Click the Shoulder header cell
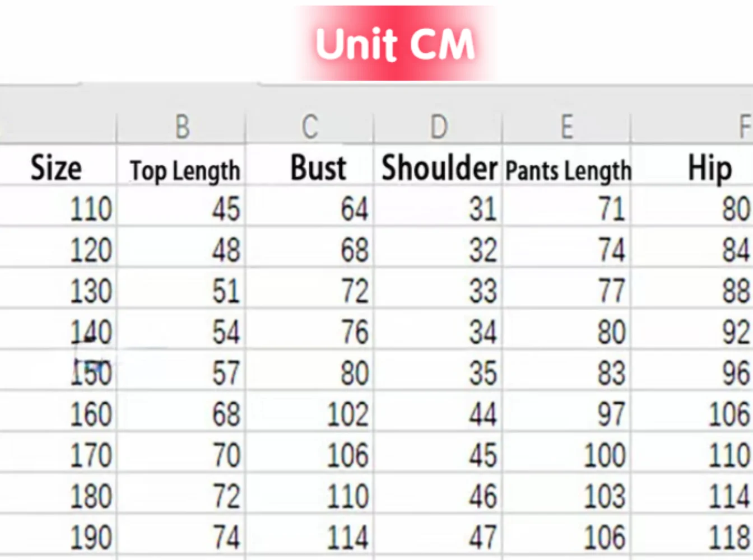 coord(439,168)
